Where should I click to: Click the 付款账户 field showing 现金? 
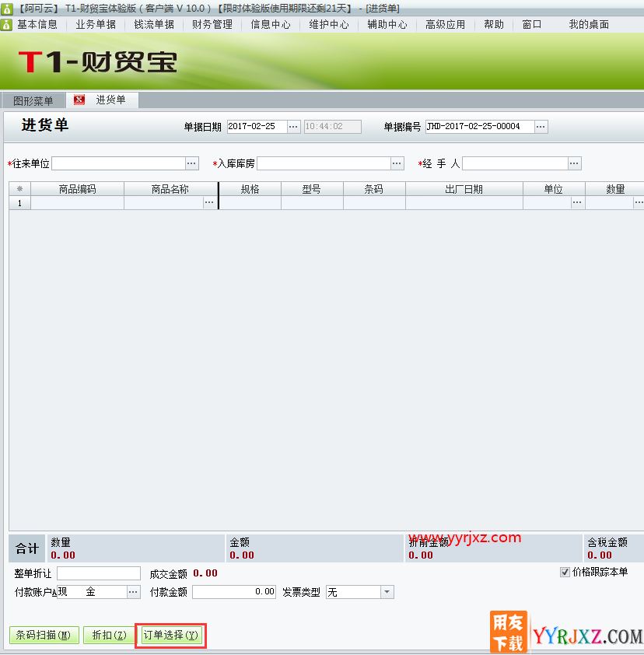92,592
